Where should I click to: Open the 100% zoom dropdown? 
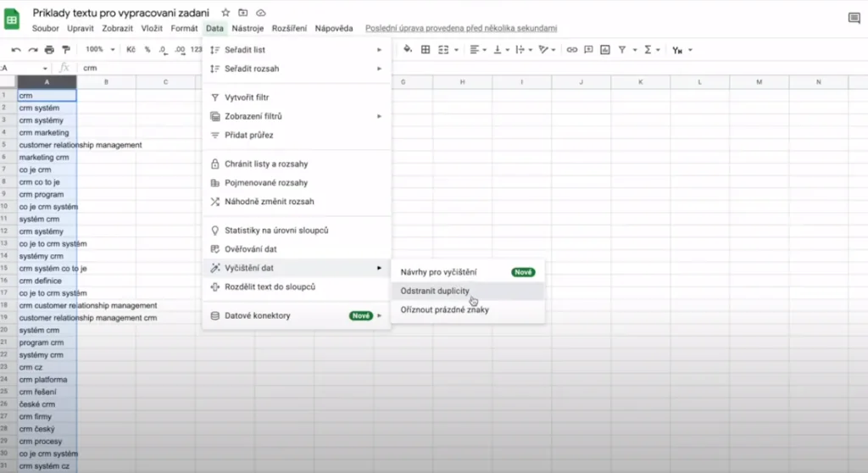click(99, 50)
